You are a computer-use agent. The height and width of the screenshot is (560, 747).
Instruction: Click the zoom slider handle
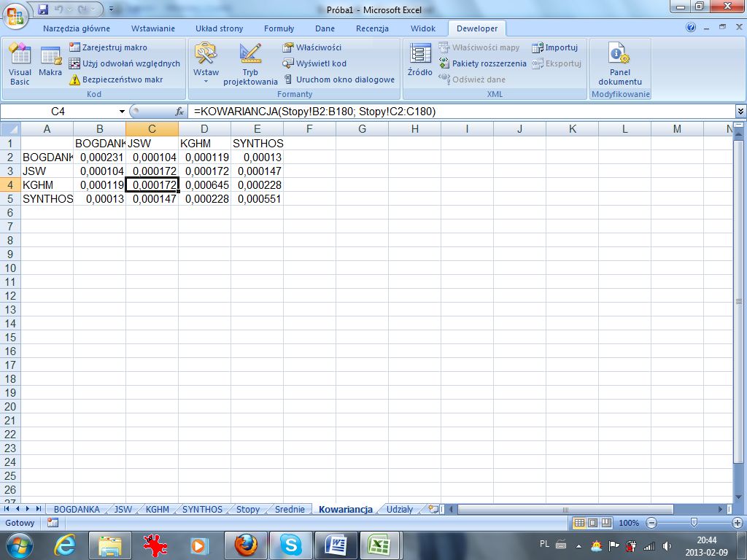click(x=694, y=523)
